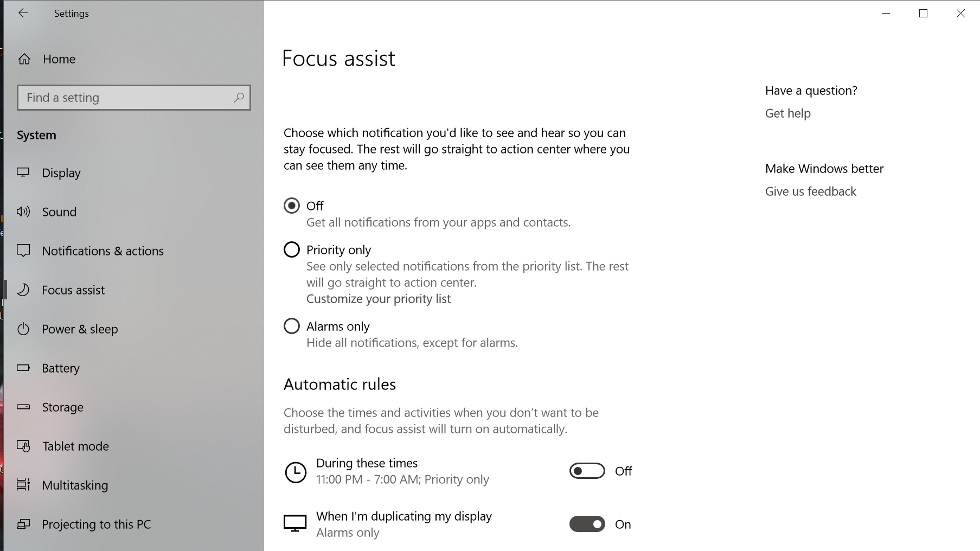Image resolution: width=980 pixels, height=551 pixels.
Task: Click the search magnifier icon
Action: point(239,98)
